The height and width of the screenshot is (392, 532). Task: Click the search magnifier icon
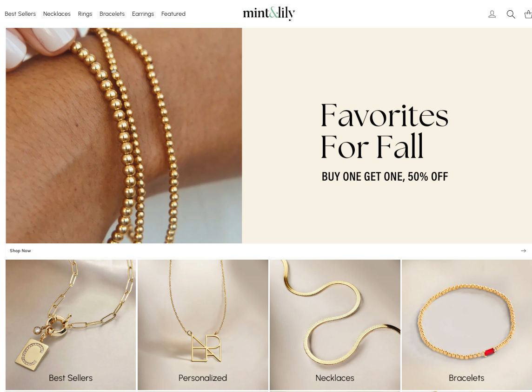[511, 14]
